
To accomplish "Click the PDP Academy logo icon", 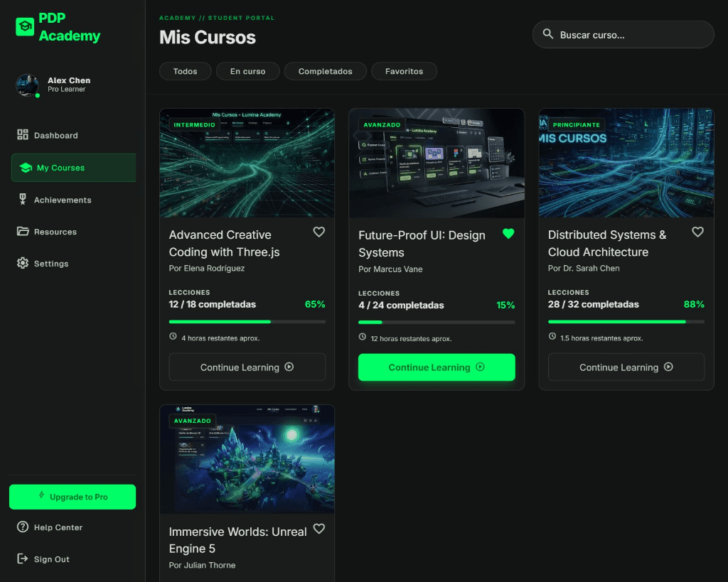I will pos(25,27).
